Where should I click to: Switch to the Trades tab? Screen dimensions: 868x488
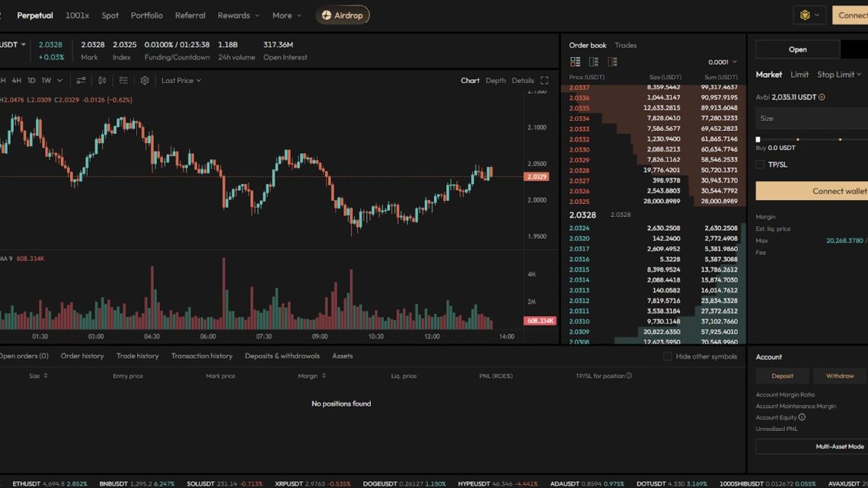(x=625, y=45)
